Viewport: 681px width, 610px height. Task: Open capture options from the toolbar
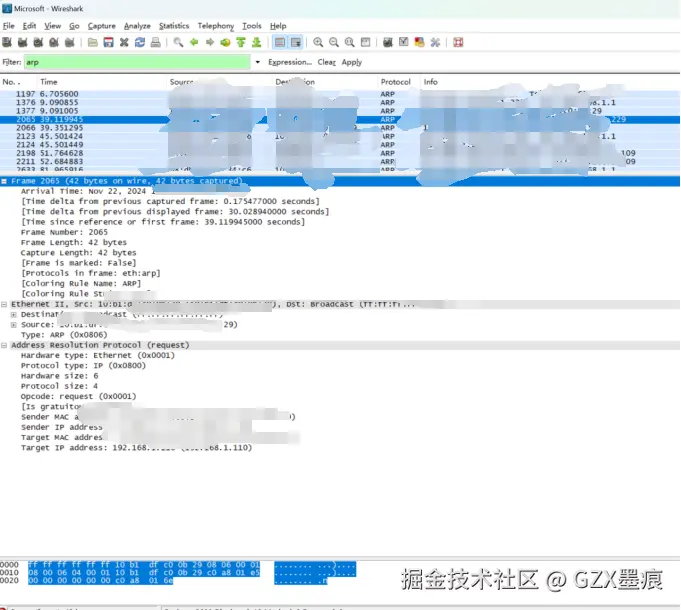pos(23,42)
